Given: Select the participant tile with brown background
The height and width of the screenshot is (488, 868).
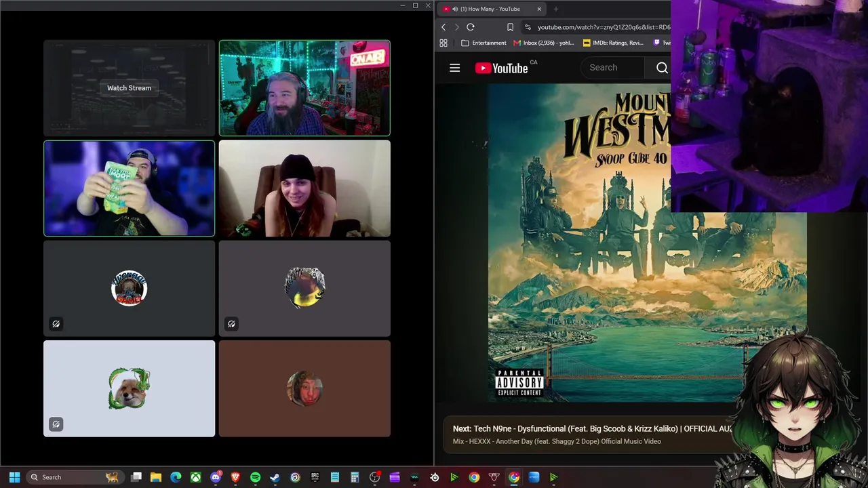Looking at the screenshot, I should point(304,388).
